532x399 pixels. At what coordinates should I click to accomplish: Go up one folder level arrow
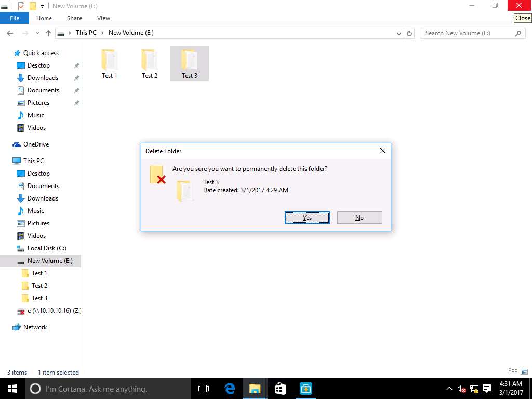[48, 33]
